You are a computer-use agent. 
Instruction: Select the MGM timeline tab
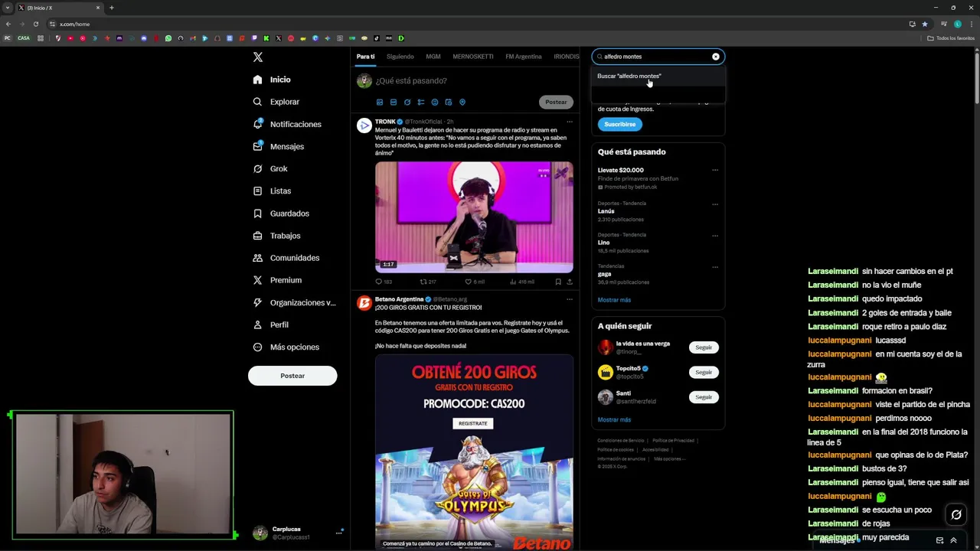click(433, 57)
